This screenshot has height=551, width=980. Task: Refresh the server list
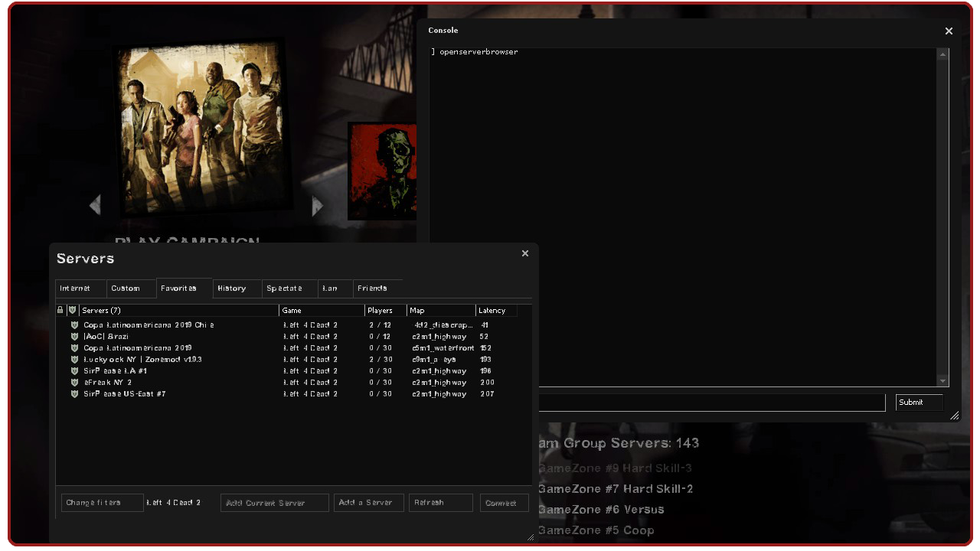(x=441, y=503)
